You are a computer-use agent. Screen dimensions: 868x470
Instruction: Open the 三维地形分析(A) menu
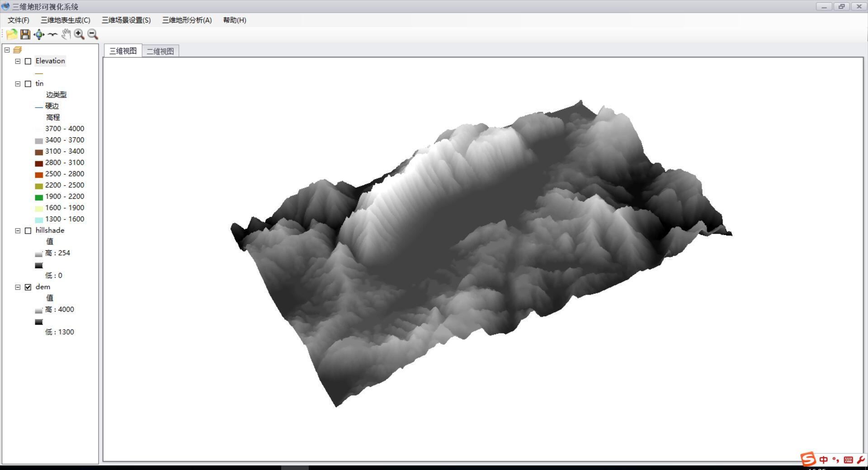pos(187,20)
